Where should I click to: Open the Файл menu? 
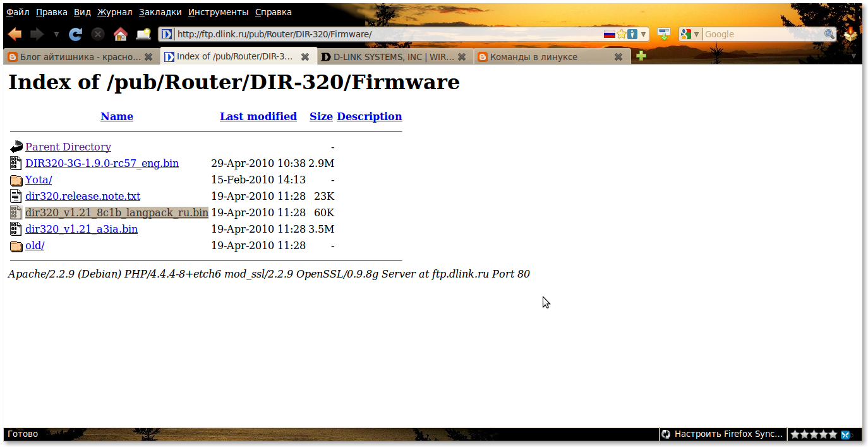point(18,12)
